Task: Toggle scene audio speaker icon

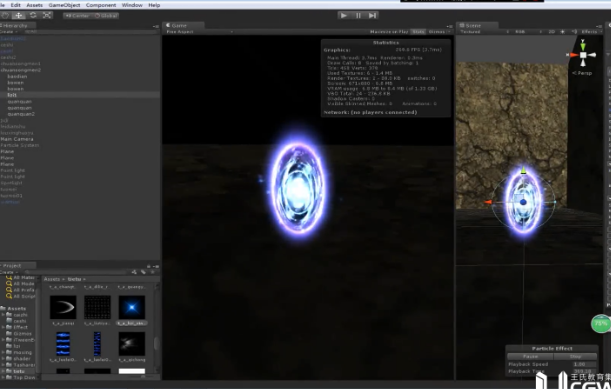Action: coord(574,32)
